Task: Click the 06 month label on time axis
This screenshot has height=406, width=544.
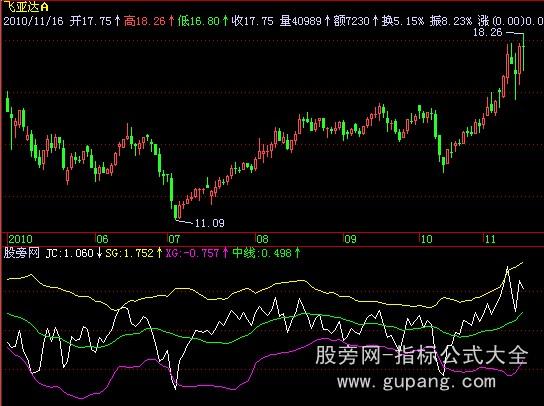Action: pyautogui.click(x=102, y=239)
